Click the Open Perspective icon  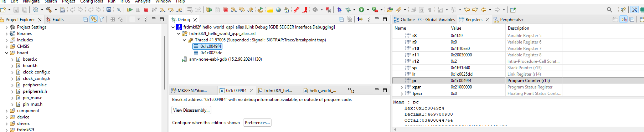pos(623,10)
